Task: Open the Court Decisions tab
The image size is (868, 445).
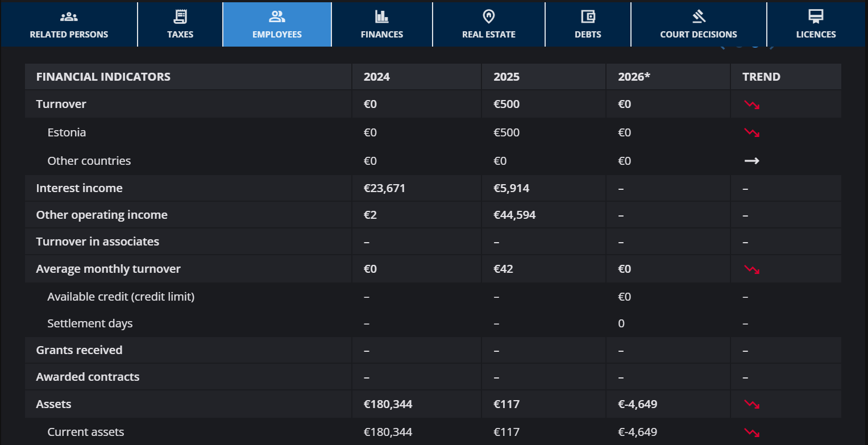Action: (x=699, y=24)
